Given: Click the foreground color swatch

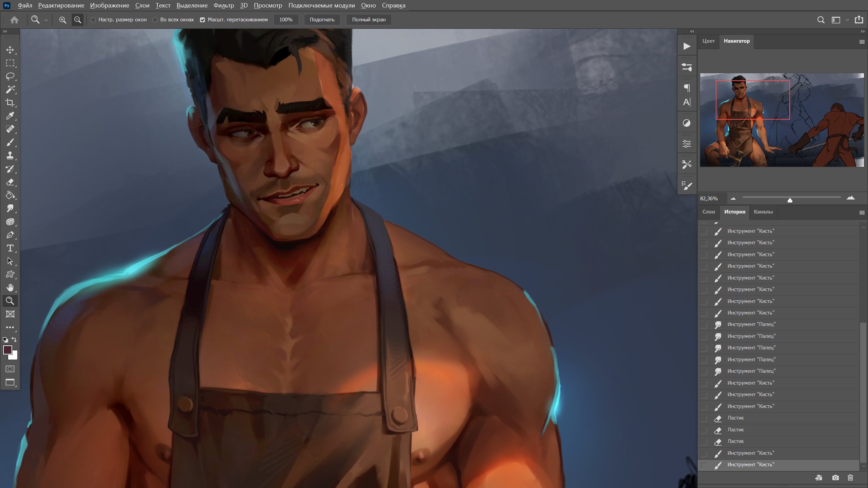Looking at the screenshot, I should point(7,349).
